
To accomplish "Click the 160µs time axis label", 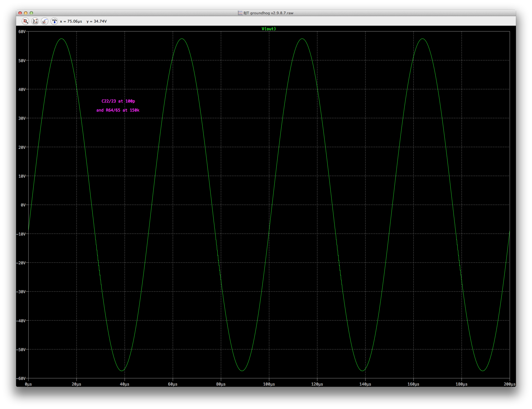I will [413, 384].
